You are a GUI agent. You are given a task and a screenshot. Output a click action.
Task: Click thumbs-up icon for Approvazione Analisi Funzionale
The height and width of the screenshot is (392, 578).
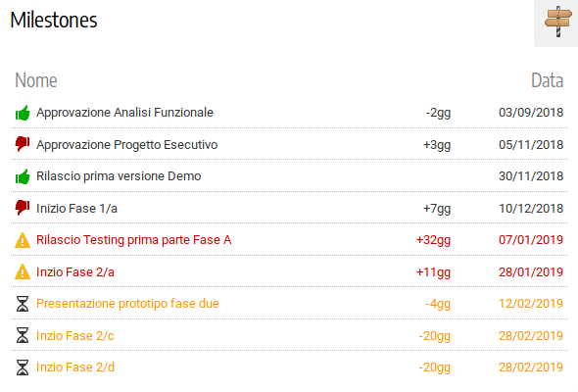[x=23, y=113]
